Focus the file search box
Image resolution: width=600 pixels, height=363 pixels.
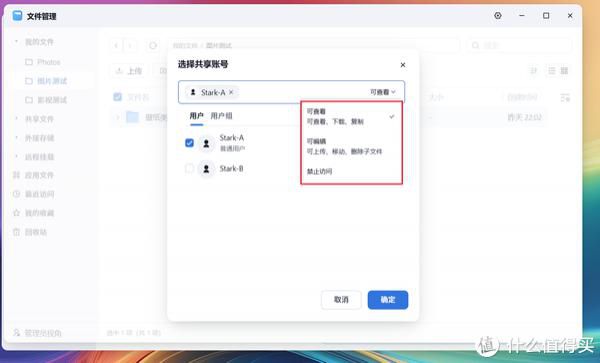pyautogui.click(x=520, y=46)
